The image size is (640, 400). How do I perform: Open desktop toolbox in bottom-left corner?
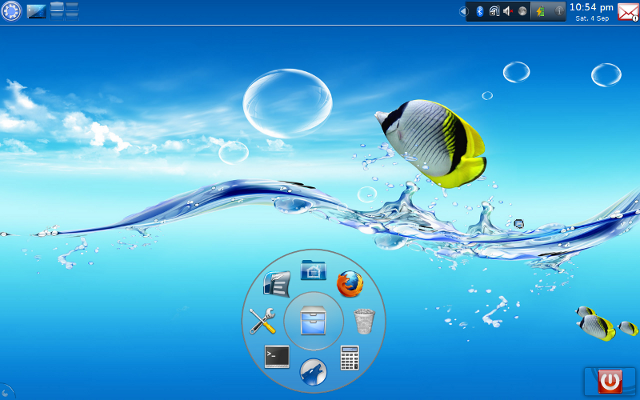point(6,393)
